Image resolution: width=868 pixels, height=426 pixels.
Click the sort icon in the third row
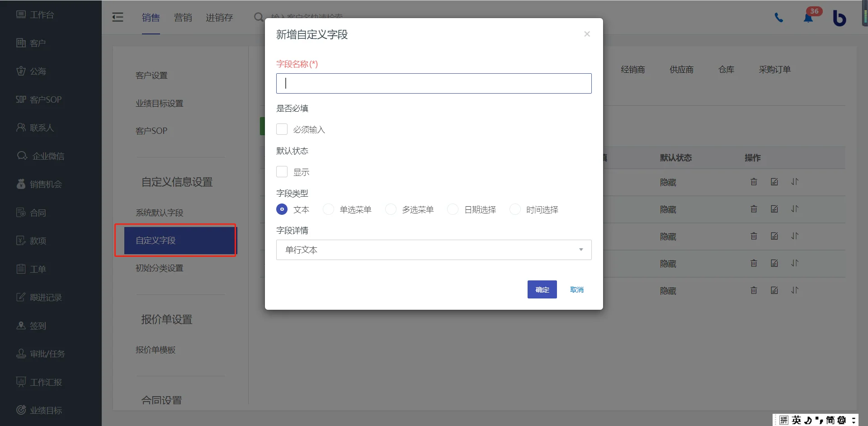coord(795,236)
